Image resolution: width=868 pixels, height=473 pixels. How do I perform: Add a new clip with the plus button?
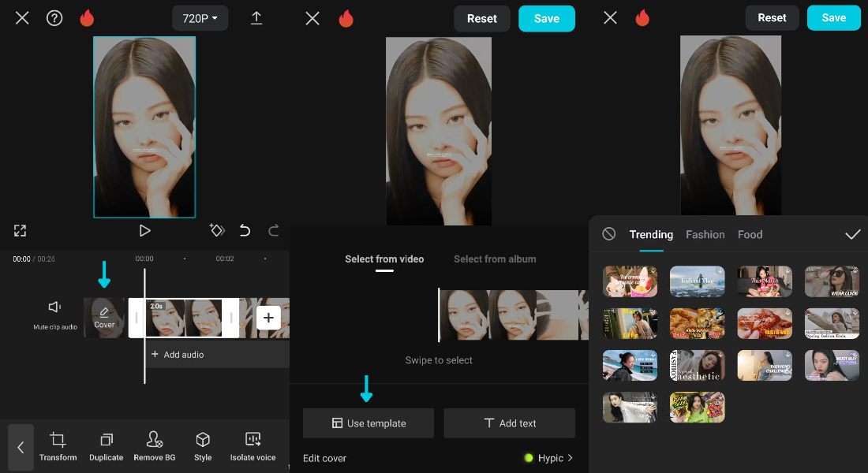[268, 318]
